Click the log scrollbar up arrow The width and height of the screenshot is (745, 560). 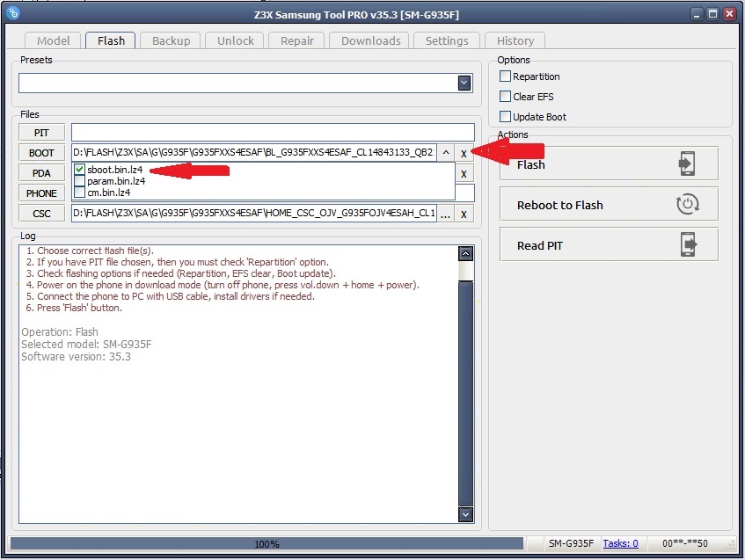pyautogui.click(x=465, y=254)
